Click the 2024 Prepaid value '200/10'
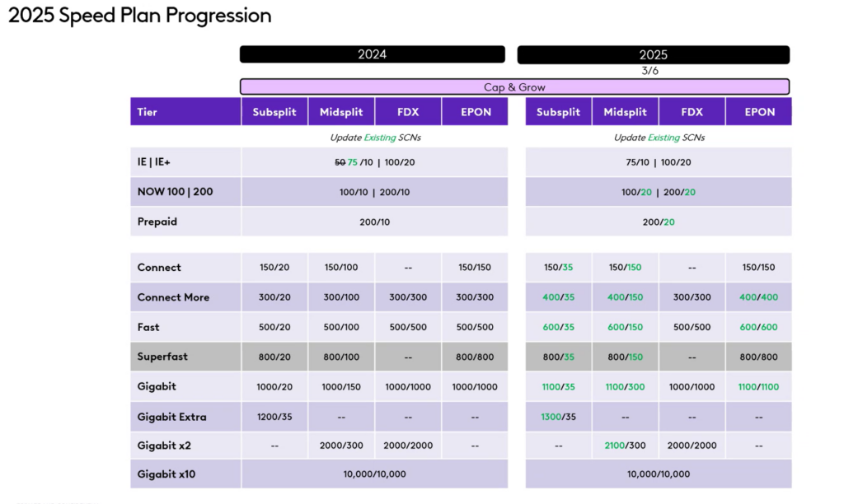Viewport: 844px width, 504px height. pos(375,222)
